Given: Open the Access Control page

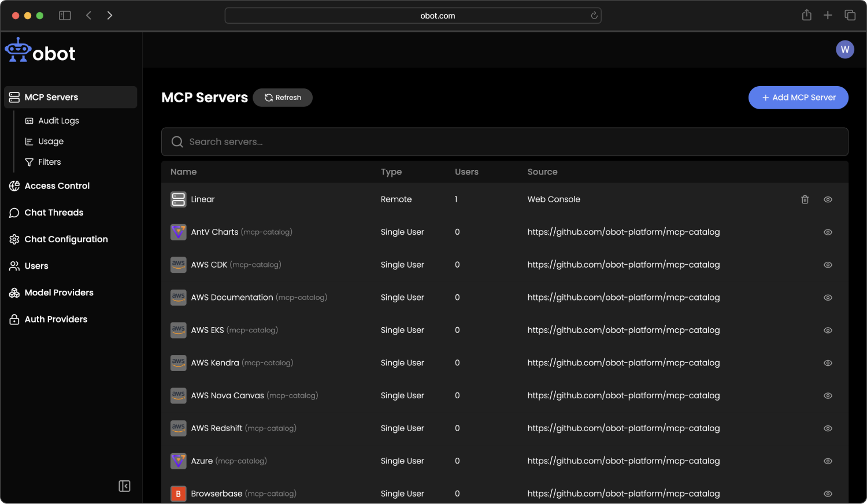Looking at the screenshot, I should tap(57, 186).
